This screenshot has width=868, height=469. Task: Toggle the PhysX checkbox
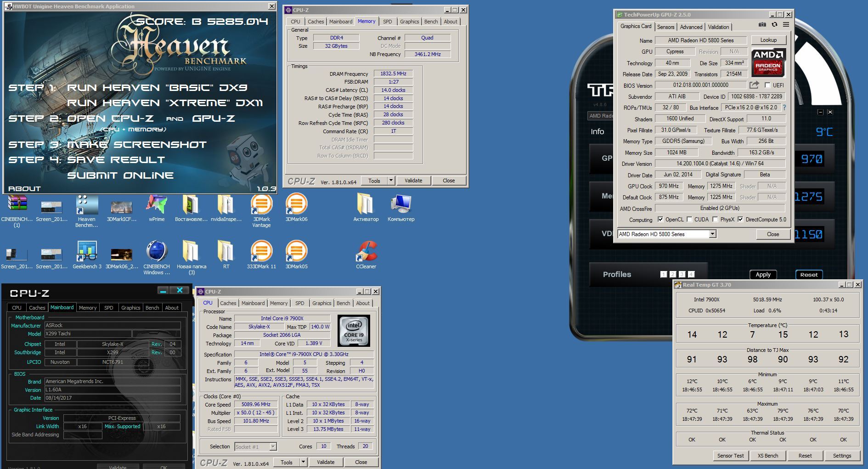[715, 219]
